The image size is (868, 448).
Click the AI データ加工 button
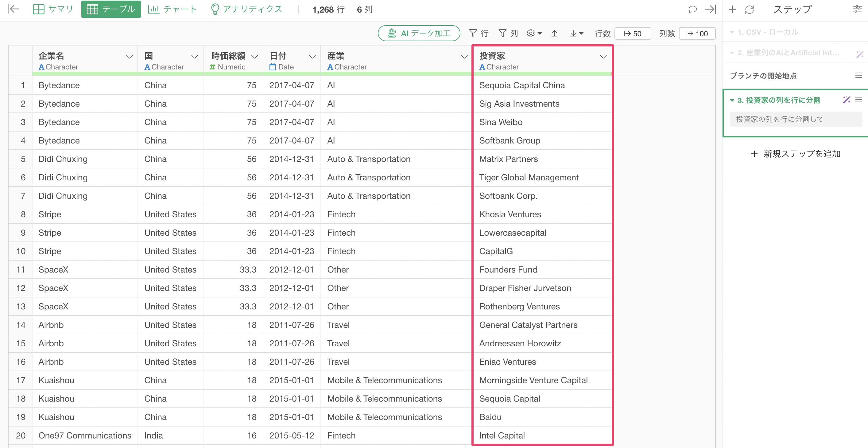coord(419,33)
